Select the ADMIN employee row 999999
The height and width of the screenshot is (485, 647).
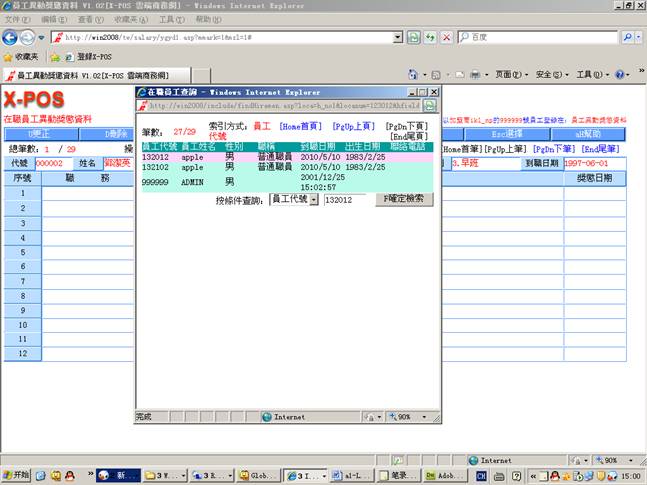coord(155,182)
